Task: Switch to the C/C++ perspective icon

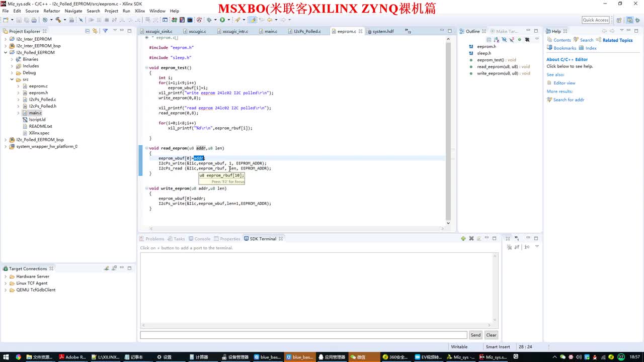Action: (x=630, y=20)
